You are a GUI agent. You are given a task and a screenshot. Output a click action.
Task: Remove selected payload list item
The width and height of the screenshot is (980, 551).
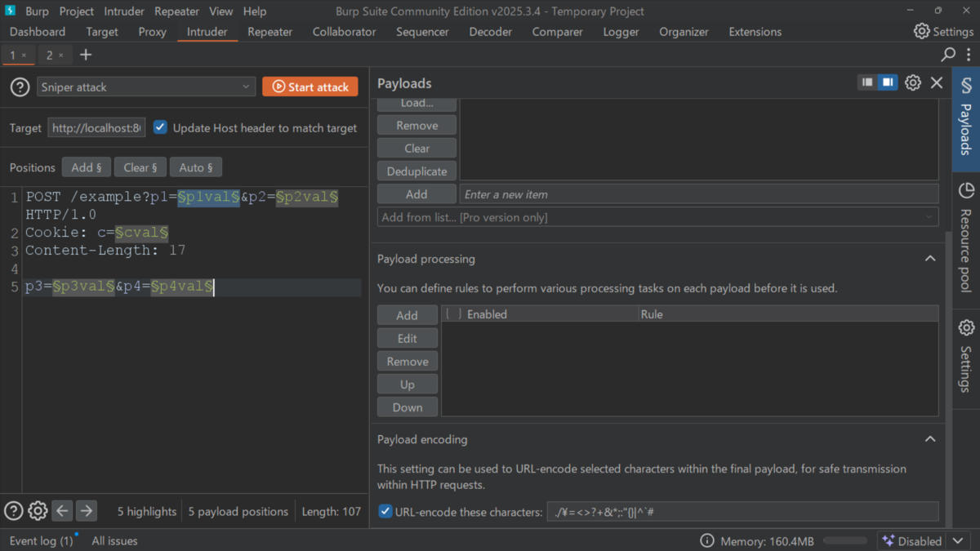coord(416,126)
